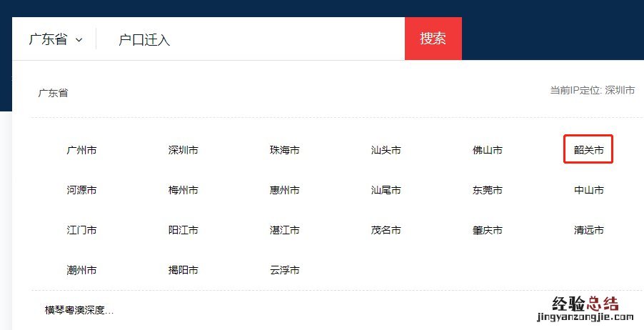
Task: Choose 肇庆市 city
Action: pyautogui.click(x=488, y=230)
